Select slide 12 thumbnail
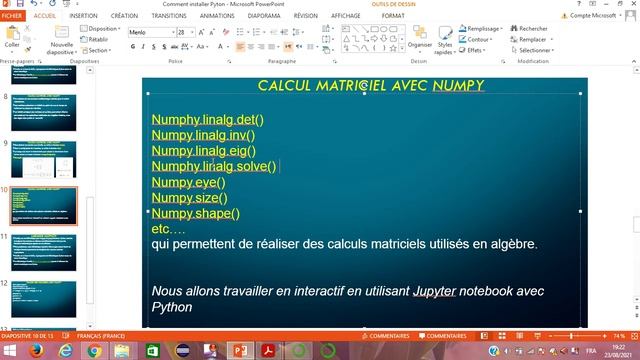Viewport: 640px width, 360px height. [44, 299]
